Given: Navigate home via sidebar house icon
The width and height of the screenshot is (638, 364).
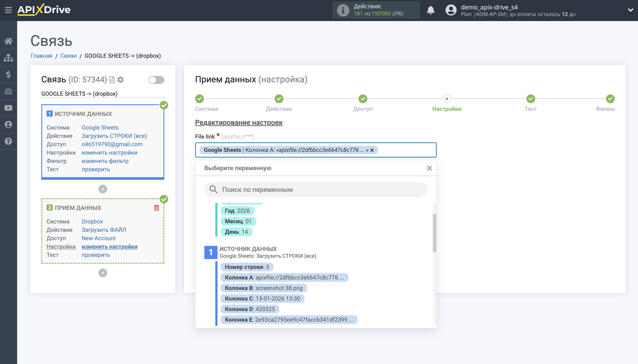Looking at the screenshot, I should coord(8,41).
